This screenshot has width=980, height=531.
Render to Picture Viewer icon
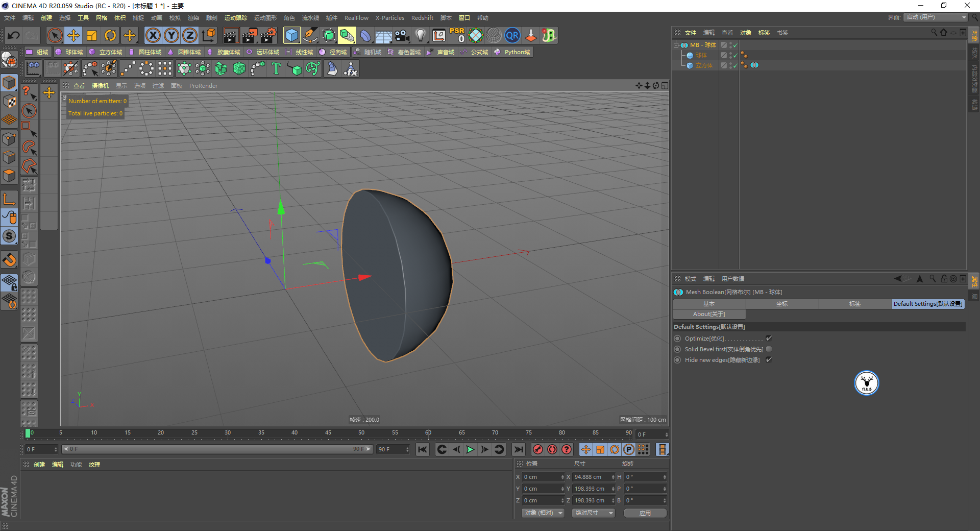pos(250,35)
